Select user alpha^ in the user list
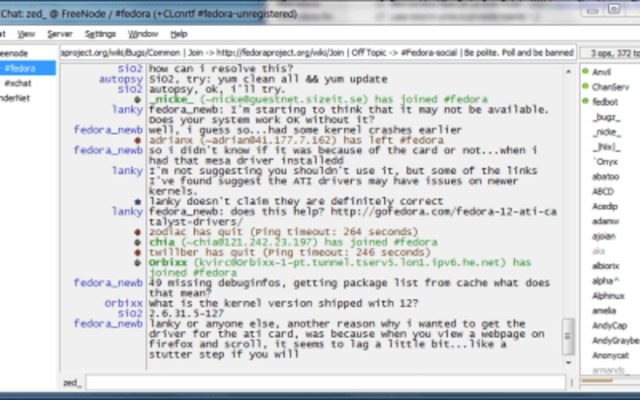Viewport: 640px width, 400px height. [x=606, y=281]
